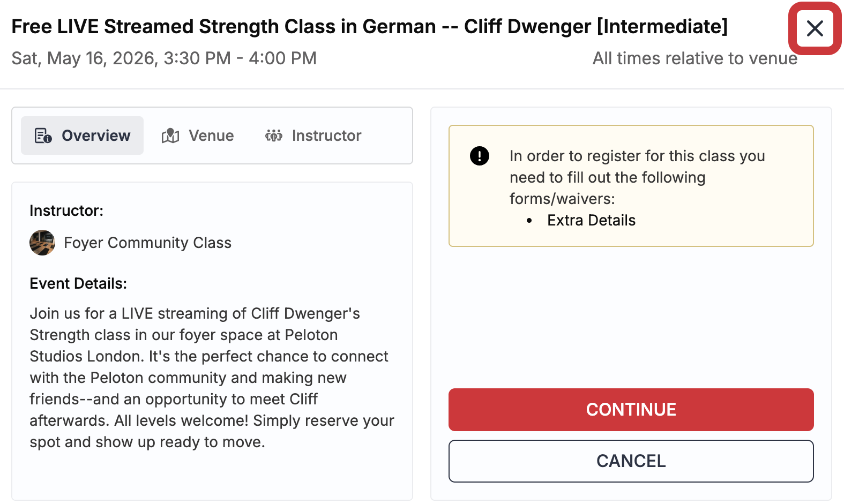Viewport: 844px width, 504px height.
Task: Switch to the Overview tab
Action: [83, 136]
